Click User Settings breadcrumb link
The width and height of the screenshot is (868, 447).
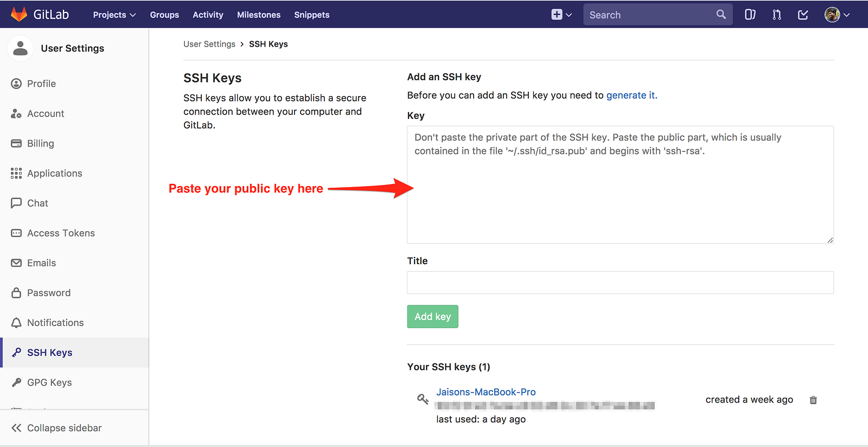[x=209, y=44]
